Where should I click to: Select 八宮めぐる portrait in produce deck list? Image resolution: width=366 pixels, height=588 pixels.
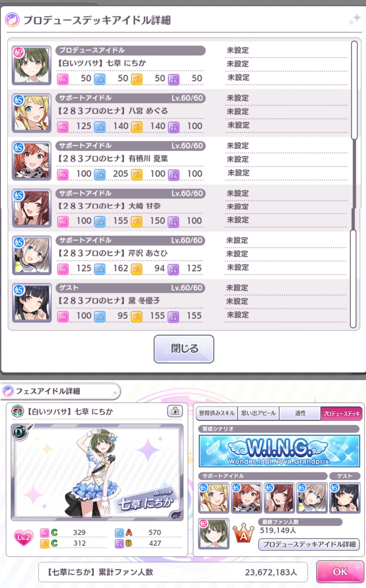(31, 113)
